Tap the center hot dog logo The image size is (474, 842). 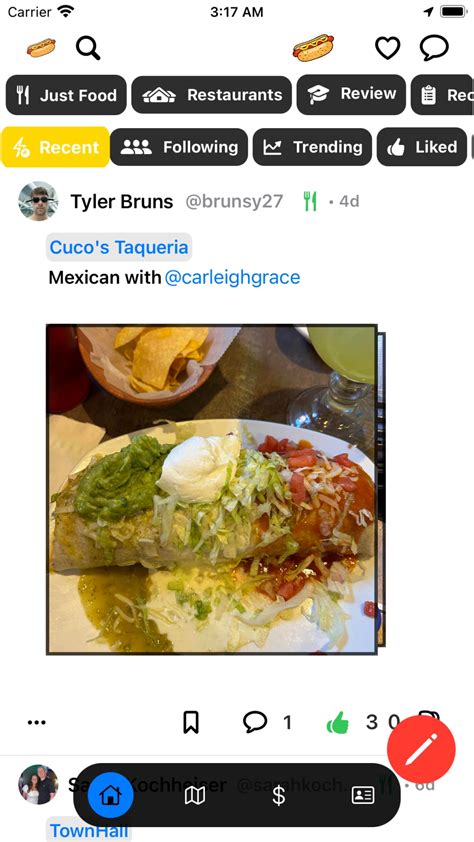[x=313, y=48]
